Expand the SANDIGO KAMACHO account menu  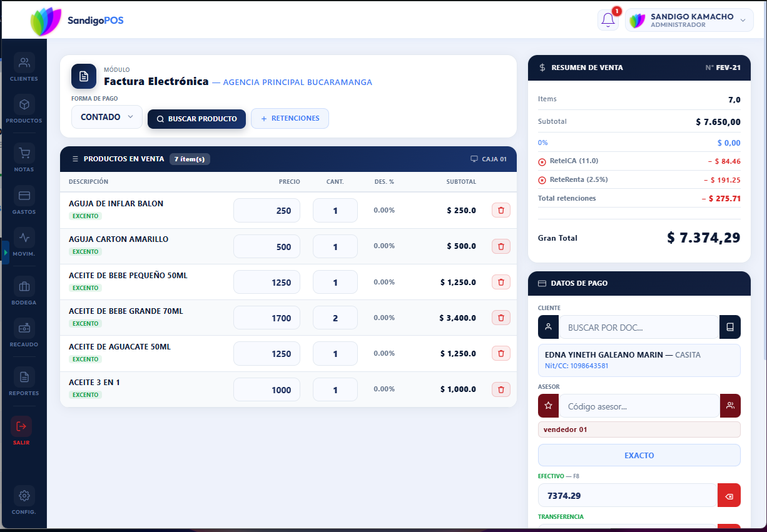tap(689, 19)
